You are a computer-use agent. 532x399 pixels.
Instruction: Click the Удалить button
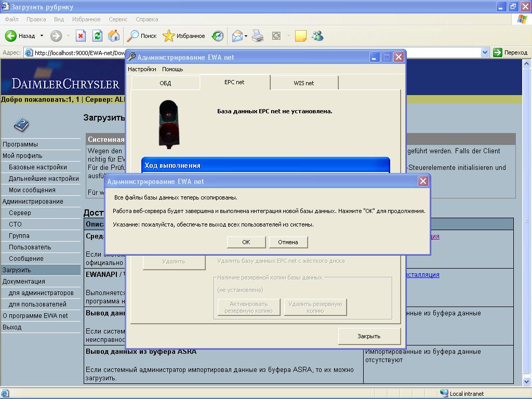174,262
